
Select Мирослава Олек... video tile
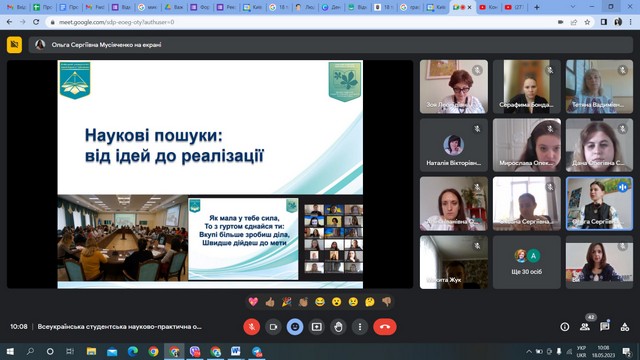coord(527,145)
